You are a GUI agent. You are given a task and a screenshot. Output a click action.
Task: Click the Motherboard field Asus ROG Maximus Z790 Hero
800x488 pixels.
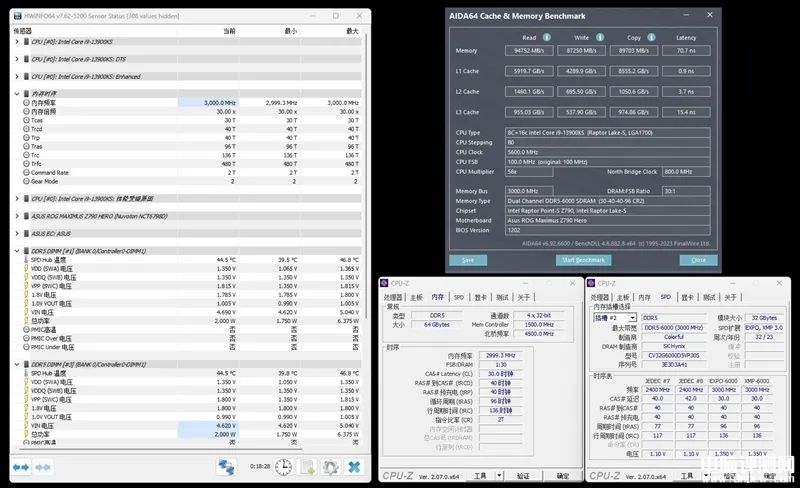point(608,221)
